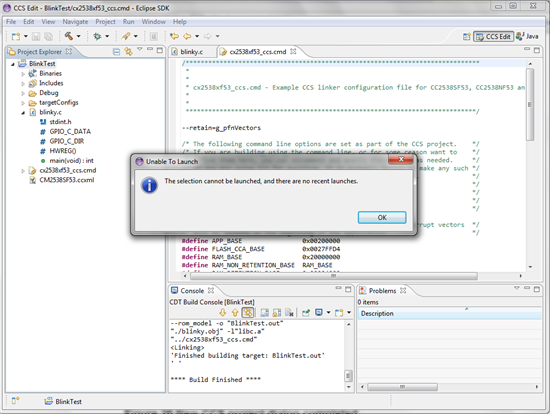The height and width of the screenshot is (414, 550).
Task: Open the Project Explorer view menu triangle
Action: click(x=140, y=49)
